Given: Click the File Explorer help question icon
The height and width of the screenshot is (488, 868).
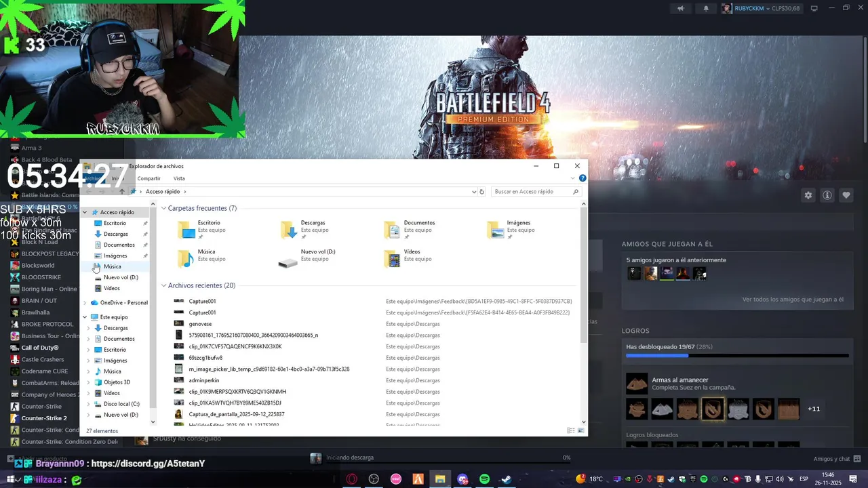Looking at the screenshot, I should point(583,178).
